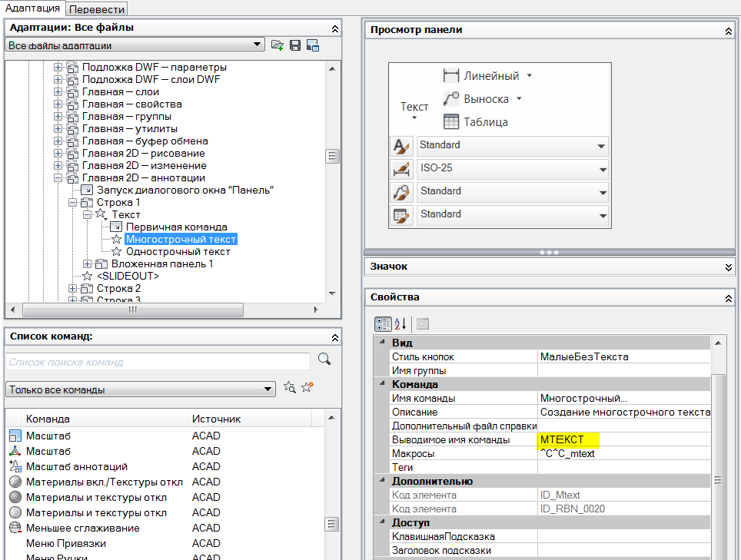Save customization files with the diskette icon
The height and width of the screenshot is (560, 741).
(295, 45)
